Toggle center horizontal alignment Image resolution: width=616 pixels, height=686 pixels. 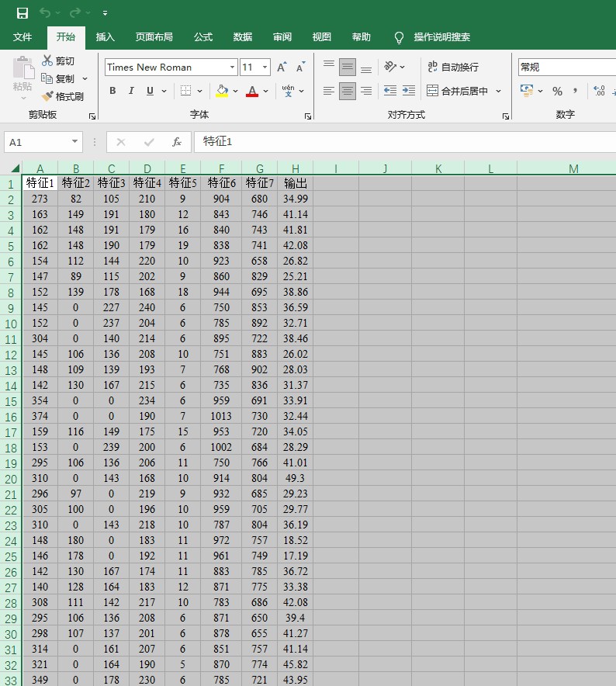coord(348,91)
